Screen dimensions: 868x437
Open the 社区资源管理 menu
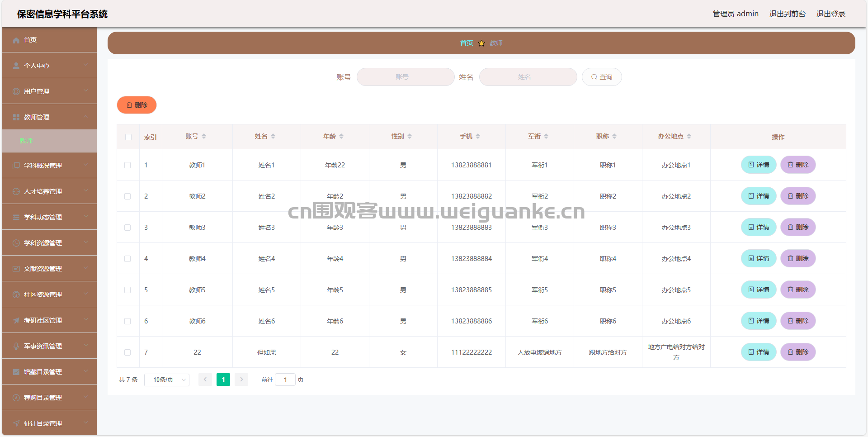49,294
